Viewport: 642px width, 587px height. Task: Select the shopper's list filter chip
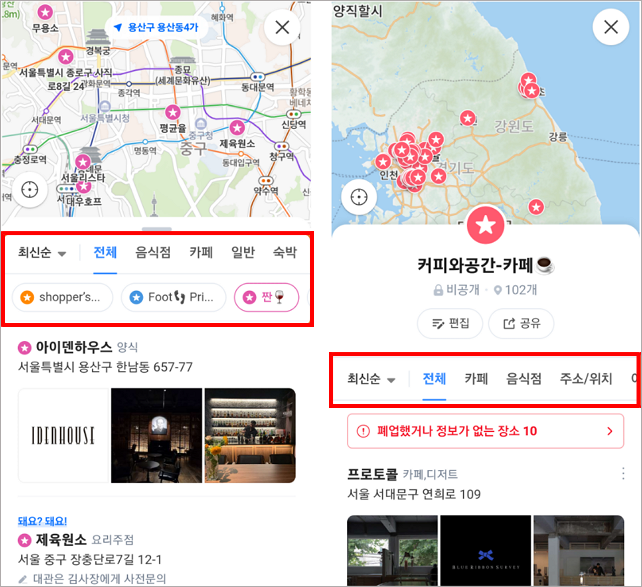(x=62, y=297)
